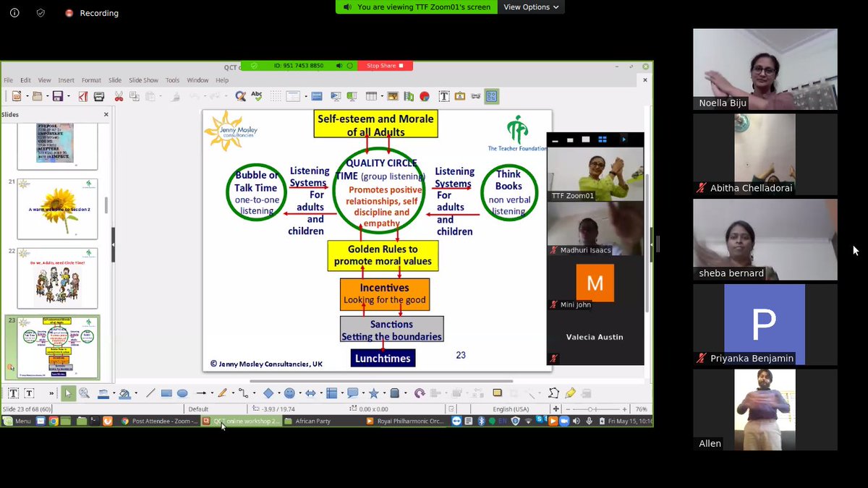Switch to African Party taskbar item
Viewport: 868px width, 488px height.
tap(307, 421)
